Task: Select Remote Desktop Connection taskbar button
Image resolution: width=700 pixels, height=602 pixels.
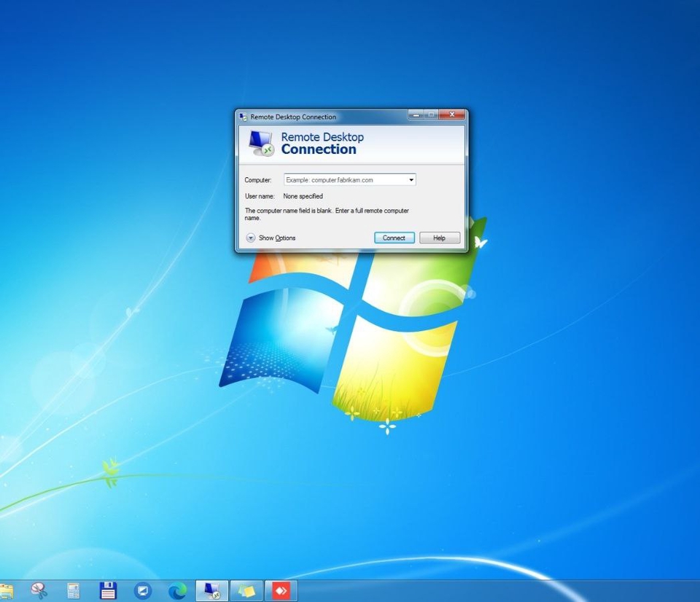Action: [212, 591]
